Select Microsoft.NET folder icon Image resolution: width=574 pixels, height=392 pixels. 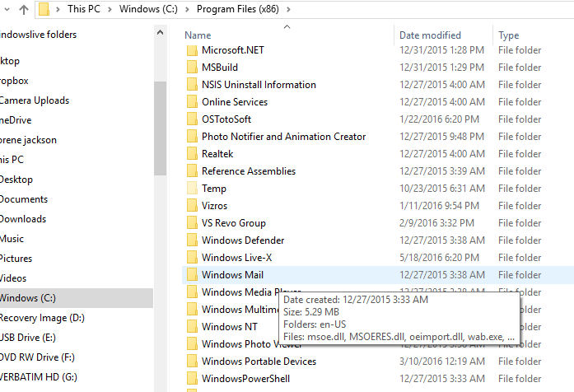pos(192,50)
